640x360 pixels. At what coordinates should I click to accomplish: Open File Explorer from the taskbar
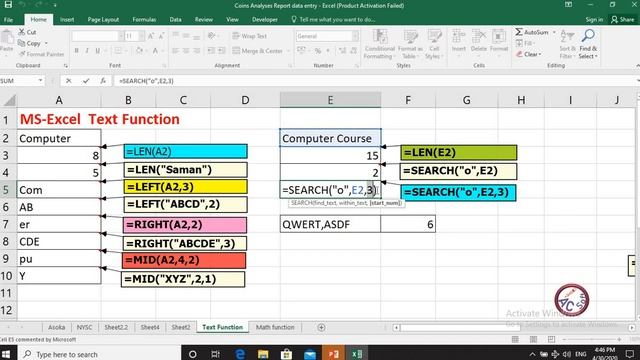point(262,353)
